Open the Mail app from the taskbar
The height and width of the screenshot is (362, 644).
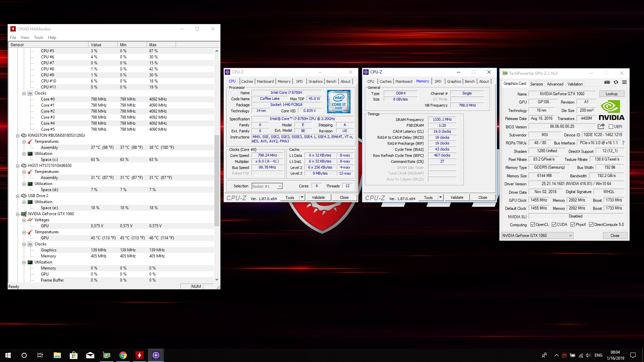coord(90,355)
